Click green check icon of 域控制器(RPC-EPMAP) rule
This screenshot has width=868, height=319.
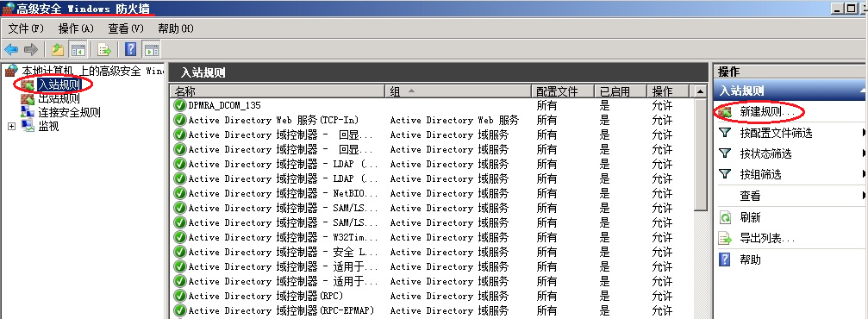click(179, 310)
